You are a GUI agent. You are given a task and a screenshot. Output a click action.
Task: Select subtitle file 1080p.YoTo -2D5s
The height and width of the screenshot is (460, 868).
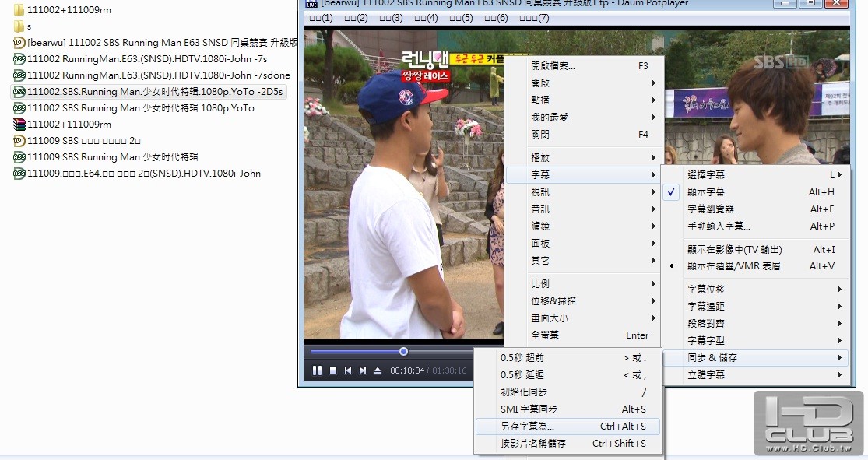point(149,91)
